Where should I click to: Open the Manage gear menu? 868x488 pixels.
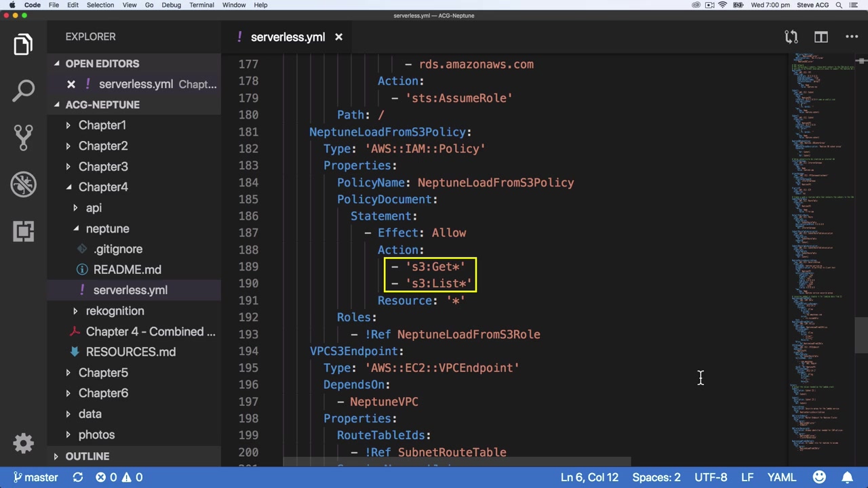coord(23,443)
